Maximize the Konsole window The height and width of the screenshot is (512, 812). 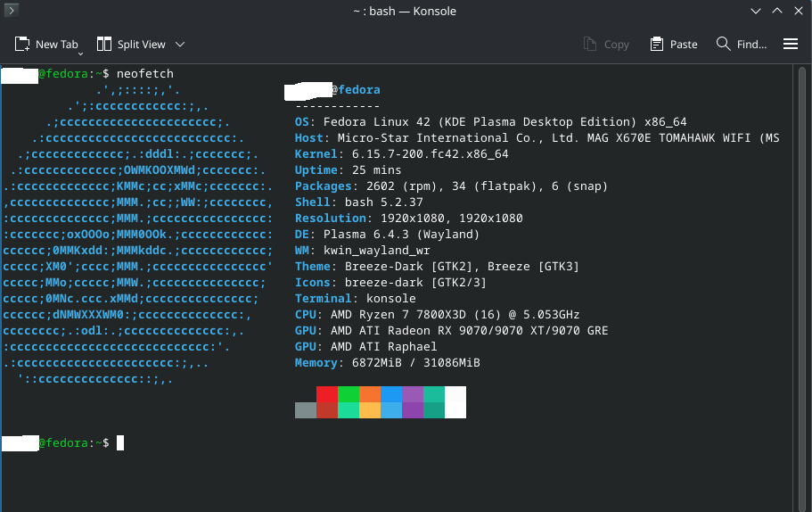coord(776,11)
